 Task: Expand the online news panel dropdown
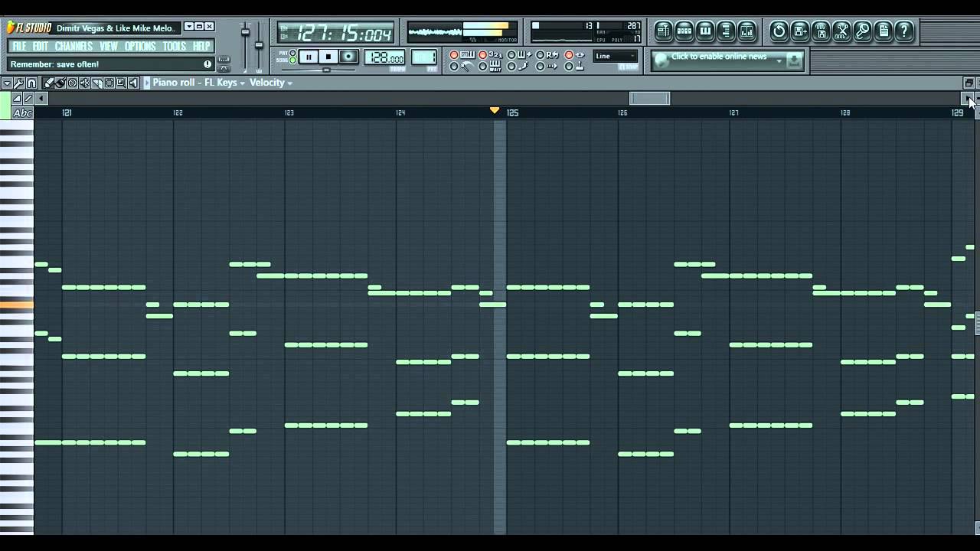(x=779, y=60)
